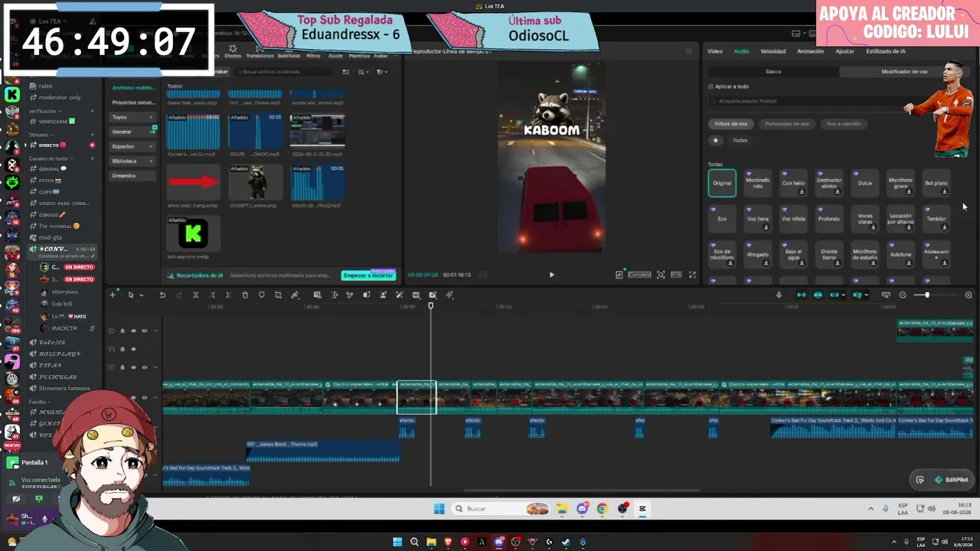Click the redo arrow in the timeline toolbar
The width and height of the screenshot is (980, 551).
click(x=179, y=295)
